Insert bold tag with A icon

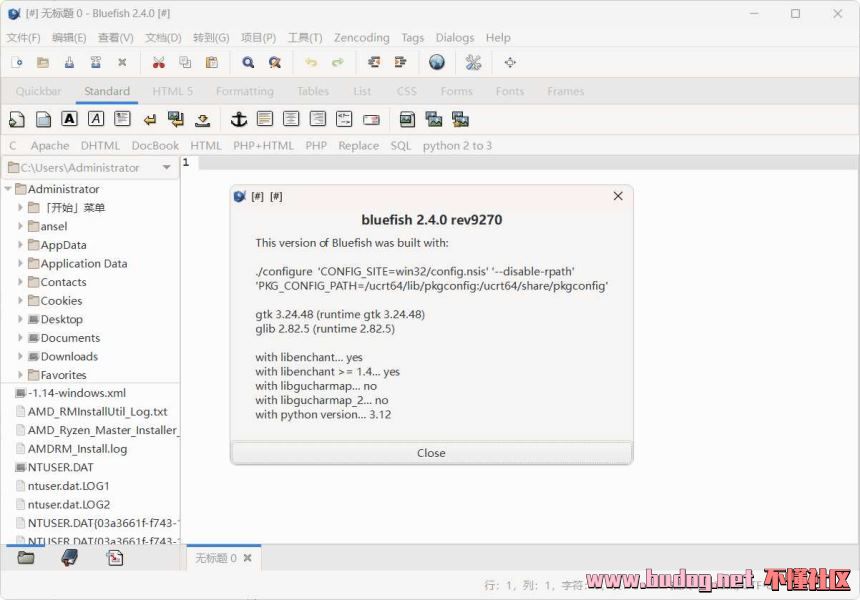pos(69,119)
